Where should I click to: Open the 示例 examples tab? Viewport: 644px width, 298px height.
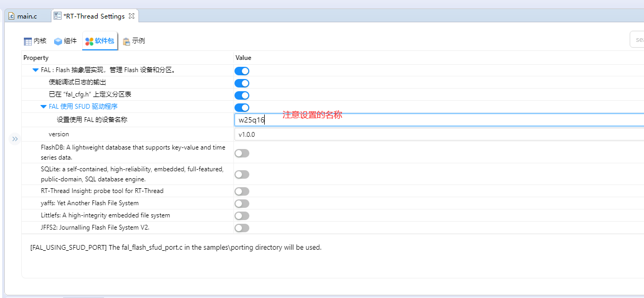(x=134, y=41)
